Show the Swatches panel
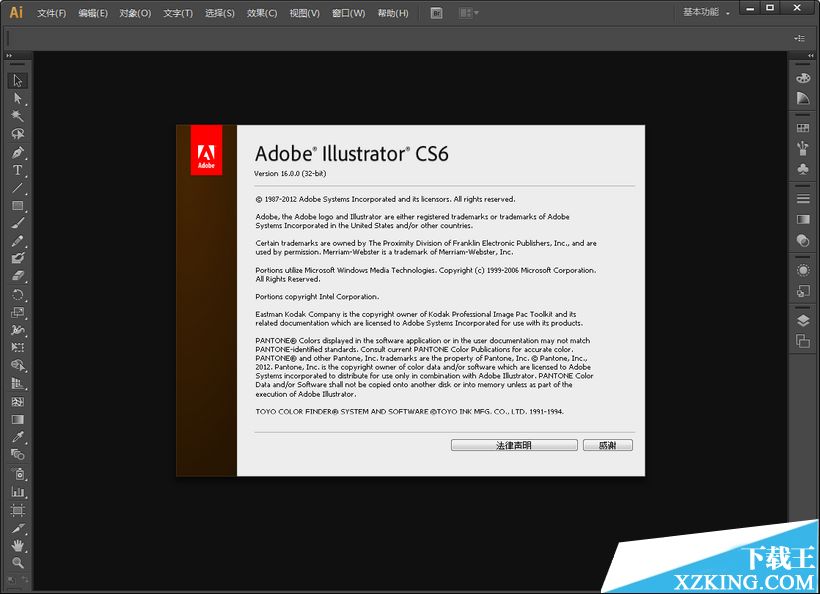The width and height of the screenshot is (820, 594). click(803, 128)
